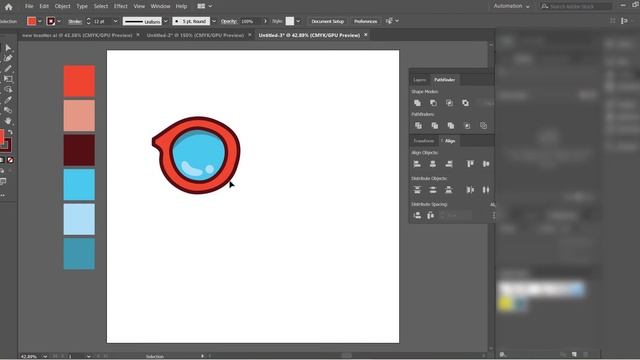This screenshot has width=640, height=360.
Task: Click Vertical Distribute Space icon
Action: click(417, 215)
